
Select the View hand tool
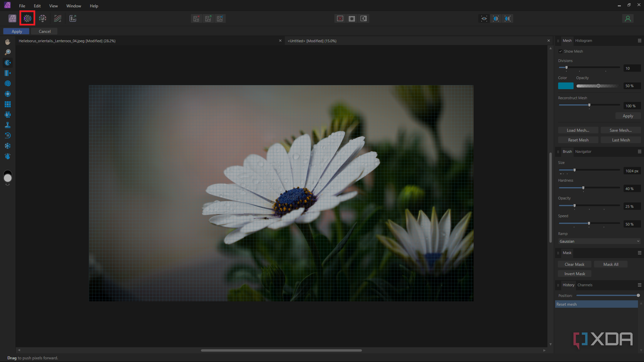pyautogui.click(x=8, y=42)
